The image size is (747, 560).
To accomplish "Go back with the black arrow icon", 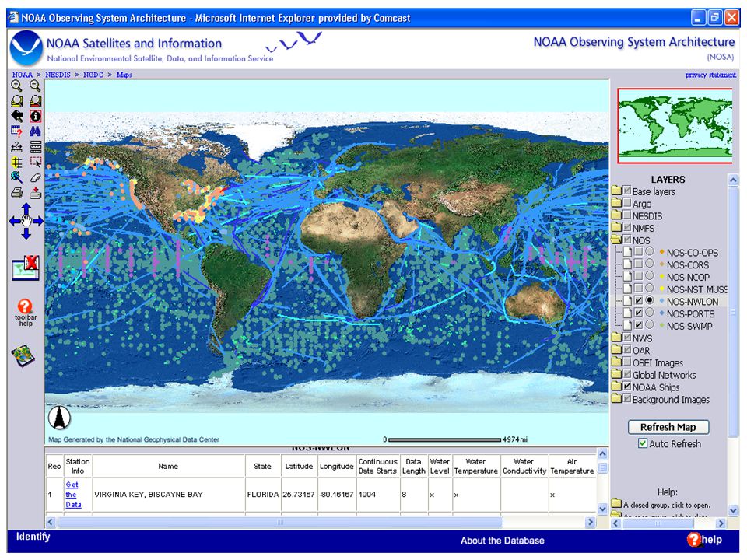I will [x=16, y=116].
